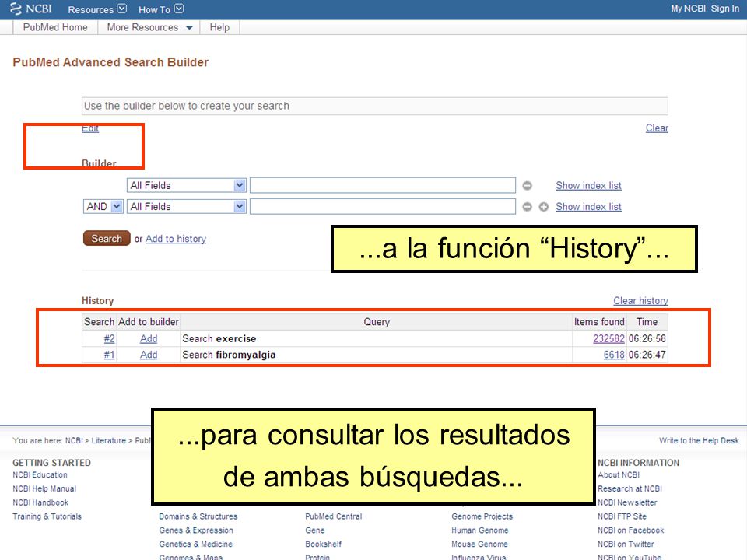Remove the AND builder row

click(x=527, y=207)
